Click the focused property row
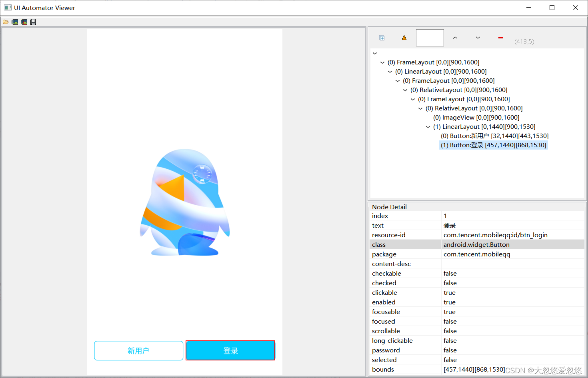Screen dimensions: 588x378 pos(477,322)
